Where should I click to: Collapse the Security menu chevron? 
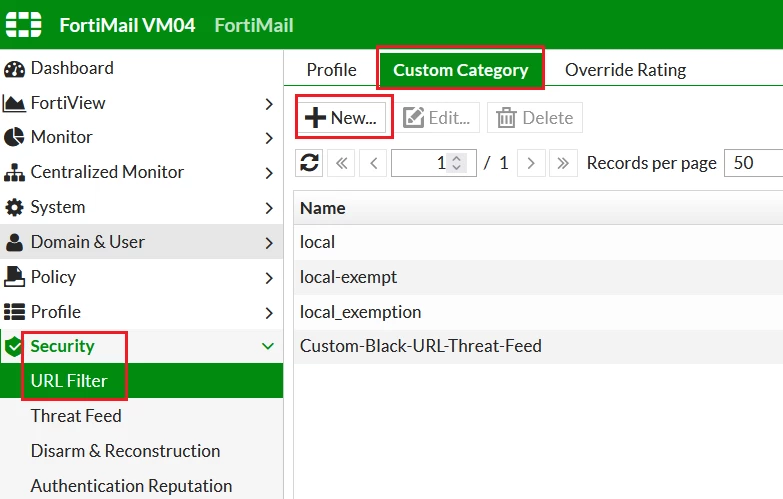pyautogui.click(x=268, y=346)
